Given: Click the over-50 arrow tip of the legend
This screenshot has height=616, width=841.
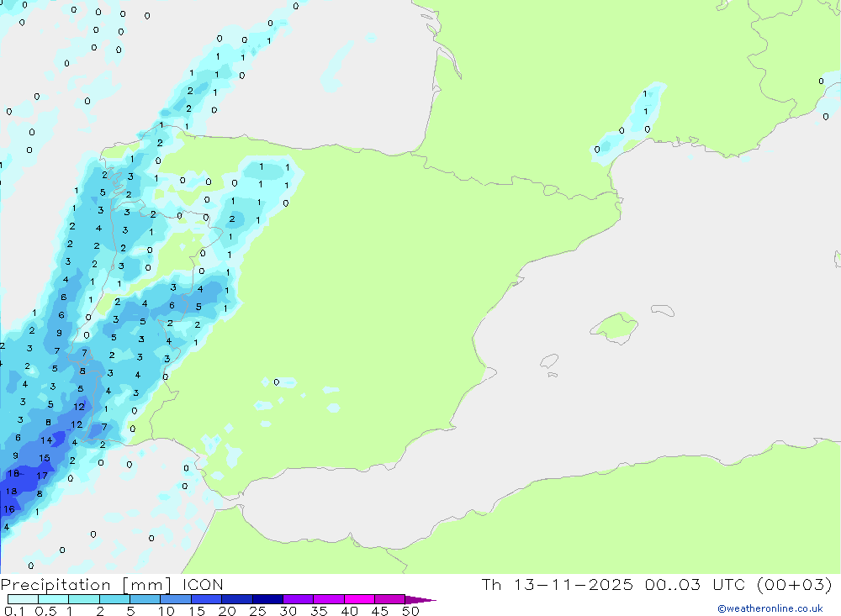Looking at the screenshot, I should (x=420, y=600).
